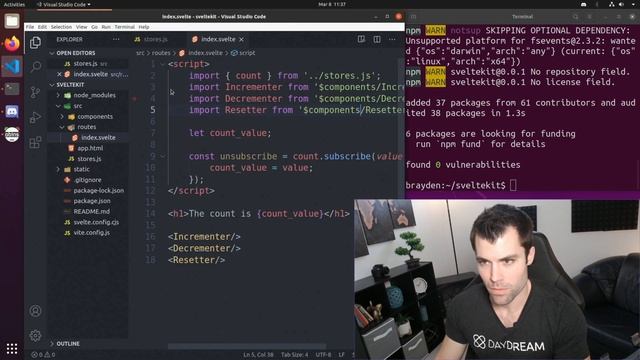This screenshot has height=360, width=640.
Task: Open the editor More Actions ellipsis
Action: [392, 39]
